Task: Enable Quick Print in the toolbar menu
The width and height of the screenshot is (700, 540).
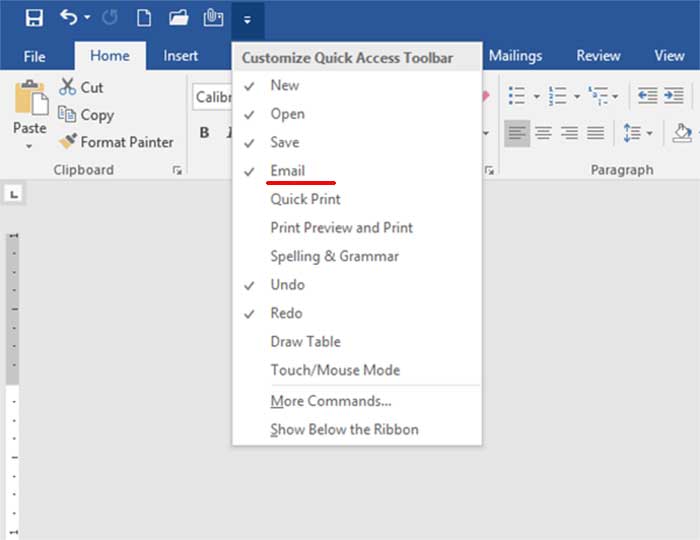Action: (x=305, y=199)
